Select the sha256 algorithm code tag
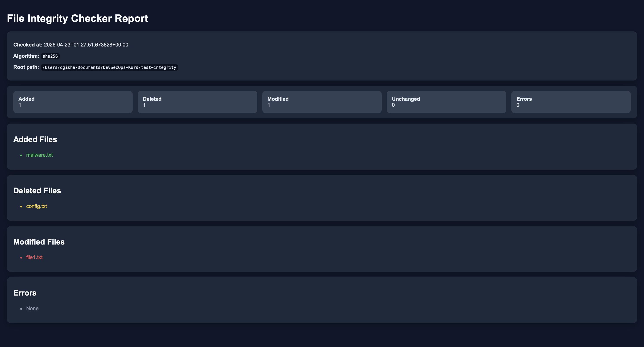644x347 pixels. point(50,56)
